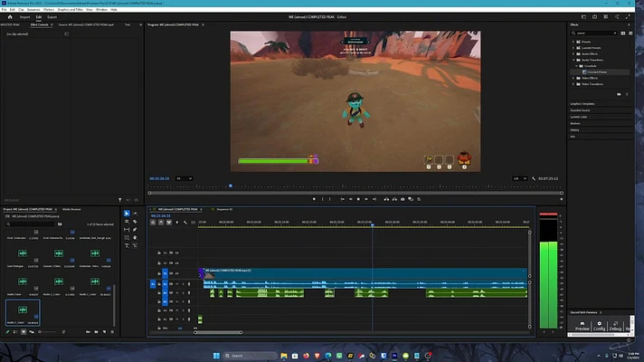Switch Project panel to list view
644x362 pixels.
tap(15, 331)
